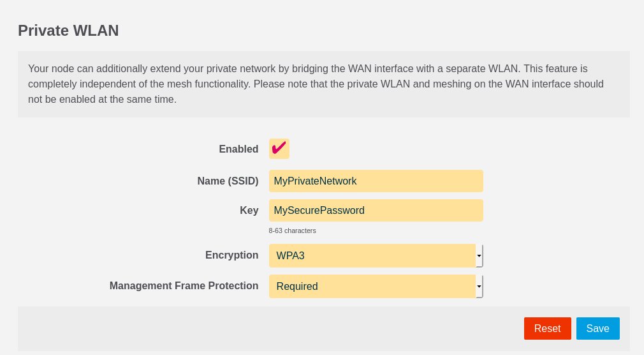Viewport: 644px width, 355px height.
Task: Click the description paragraph about bridging WAN
Action: point(316,84)
